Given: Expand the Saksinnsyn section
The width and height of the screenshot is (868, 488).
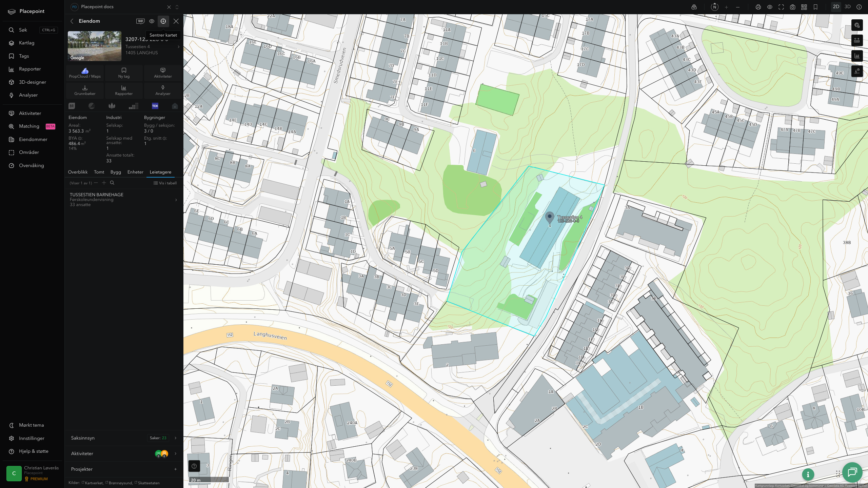Looking at the screenshot, I should pyautogui.click(x=124, y=438).
